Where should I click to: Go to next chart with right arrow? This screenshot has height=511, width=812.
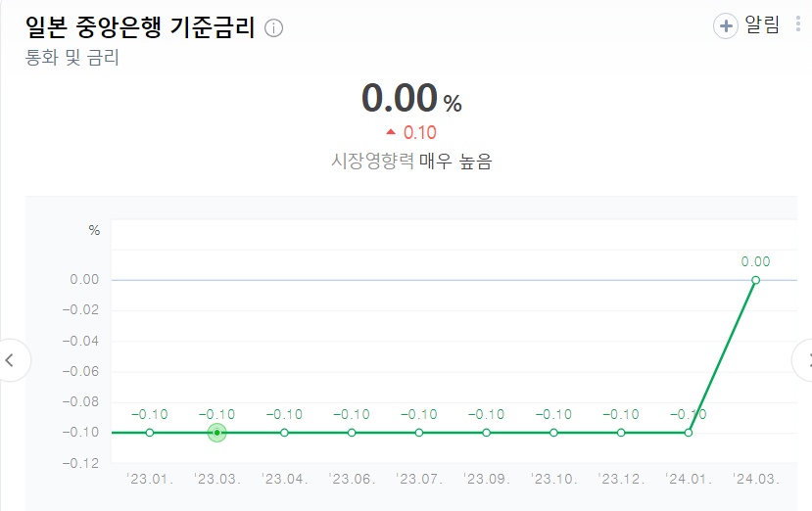804,360
